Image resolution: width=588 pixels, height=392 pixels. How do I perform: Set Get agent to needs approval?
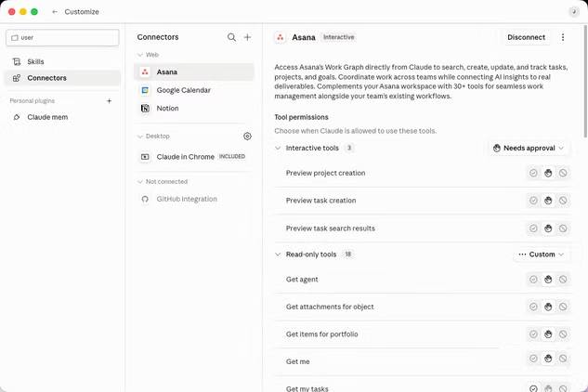pos(548,279)
